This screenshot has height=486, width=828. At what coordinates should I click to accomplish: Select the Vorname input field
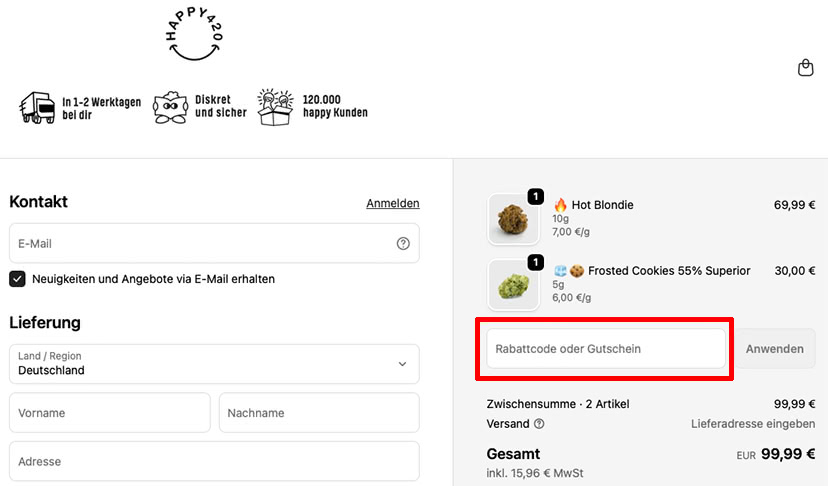pyautogui.click(x=110, y=413)
